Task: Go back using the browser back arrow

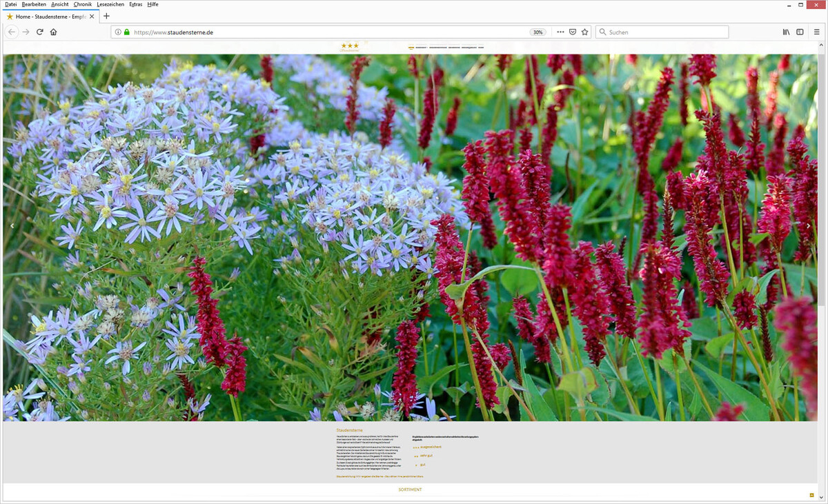Action: point(11,32)
